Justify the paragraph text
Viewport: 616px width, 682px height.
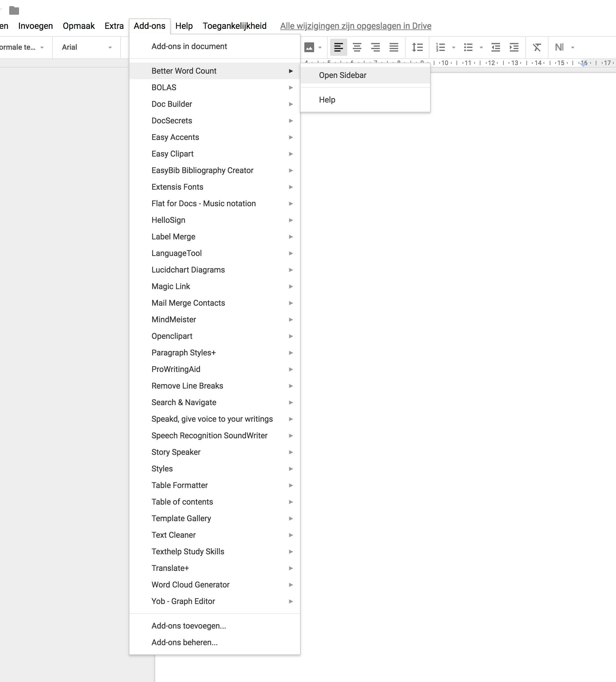tap(394, 47)
